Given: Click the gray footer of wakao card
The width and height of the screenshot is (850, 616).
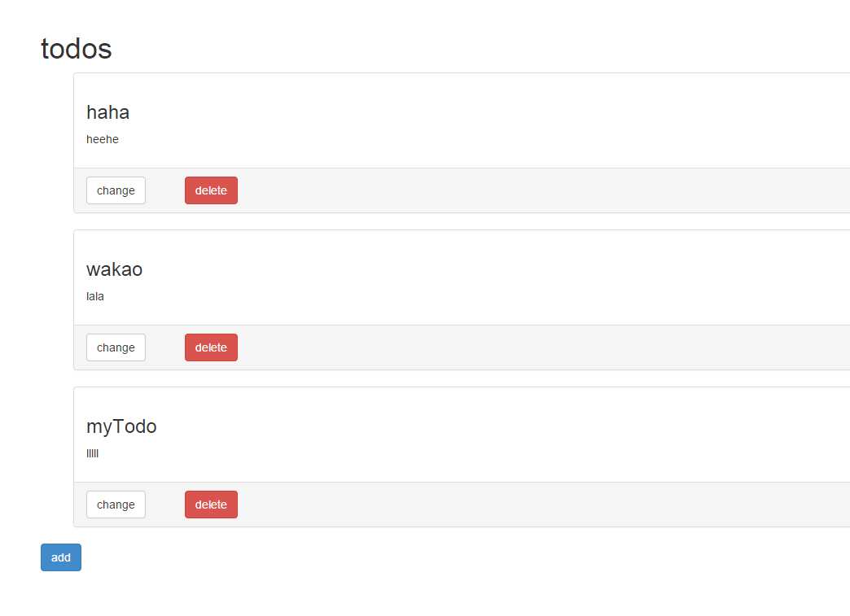Looking at the screenshot, I should point(529,347).
